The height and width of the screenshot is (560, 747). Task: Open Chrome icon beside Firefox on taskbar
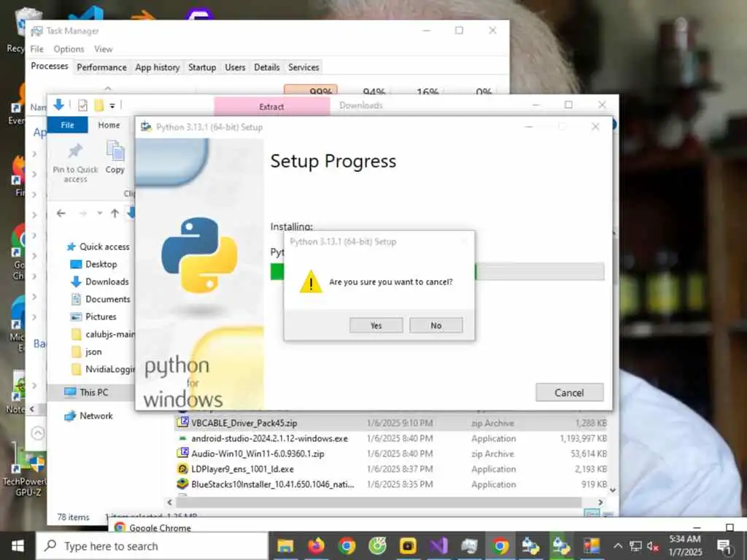(x=347, y=545)
